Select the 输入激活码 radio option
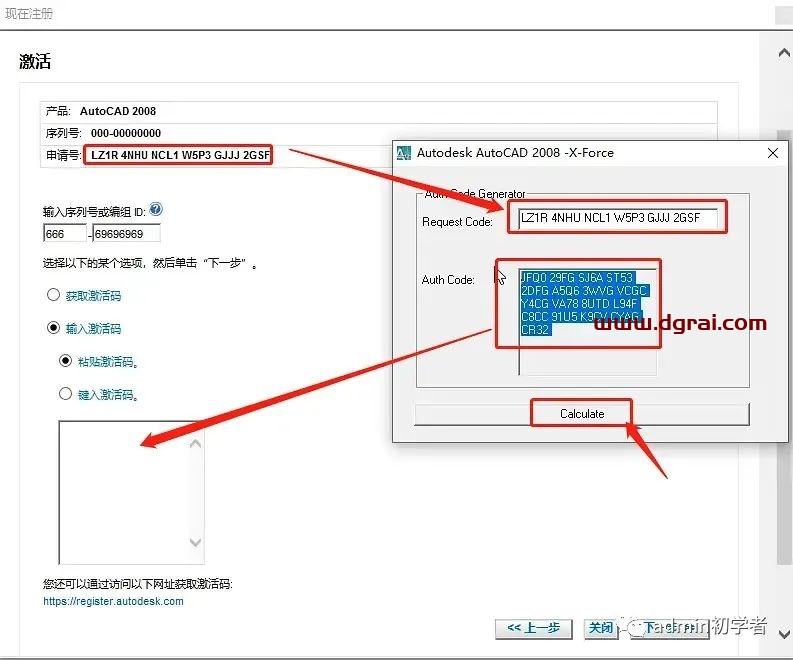 coord(53,328)
